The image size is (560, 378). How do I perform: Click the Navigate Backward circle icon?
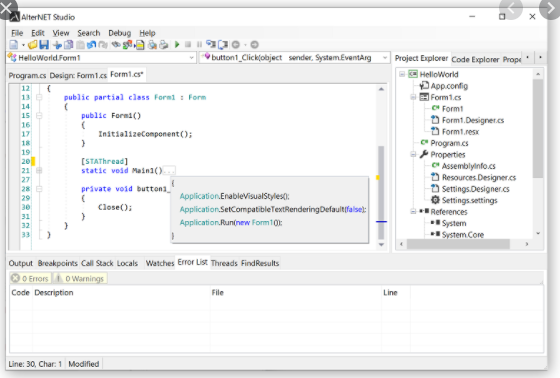click(236, 45)
